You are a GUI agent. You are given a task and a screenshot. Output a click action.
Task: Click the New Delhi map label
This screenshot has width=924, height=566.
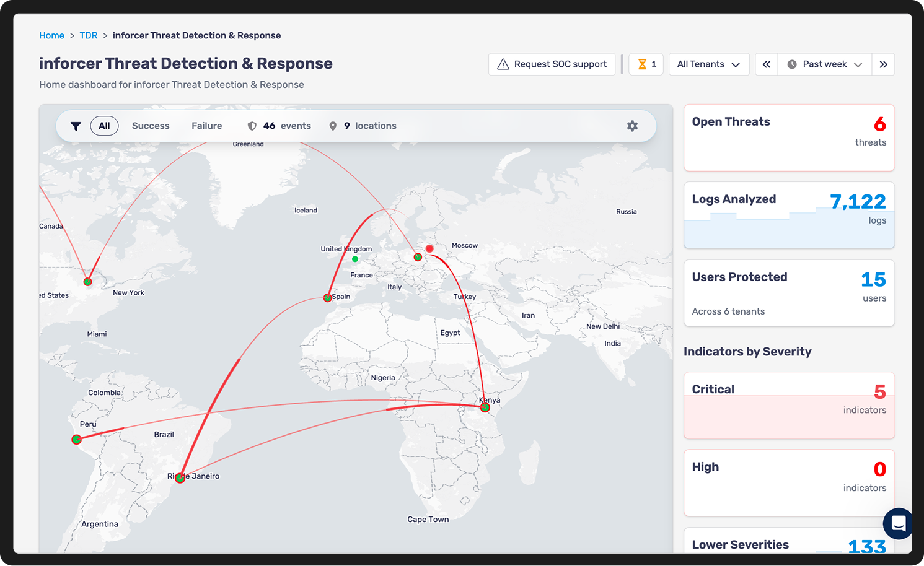[603, 326]
